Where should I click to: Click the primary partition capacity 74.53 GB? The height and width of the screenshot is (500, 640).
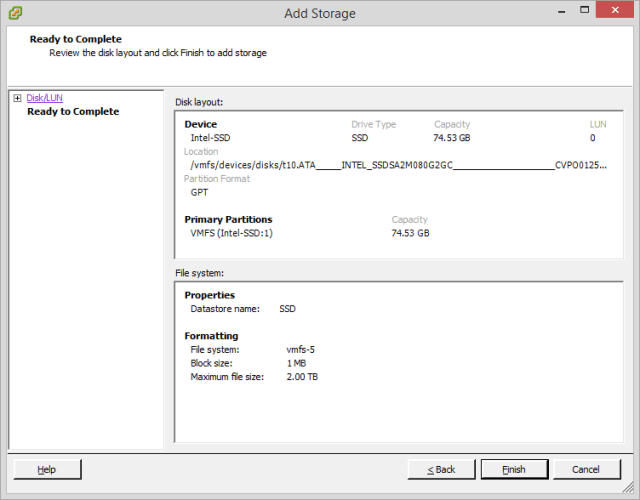pos(410,233)
